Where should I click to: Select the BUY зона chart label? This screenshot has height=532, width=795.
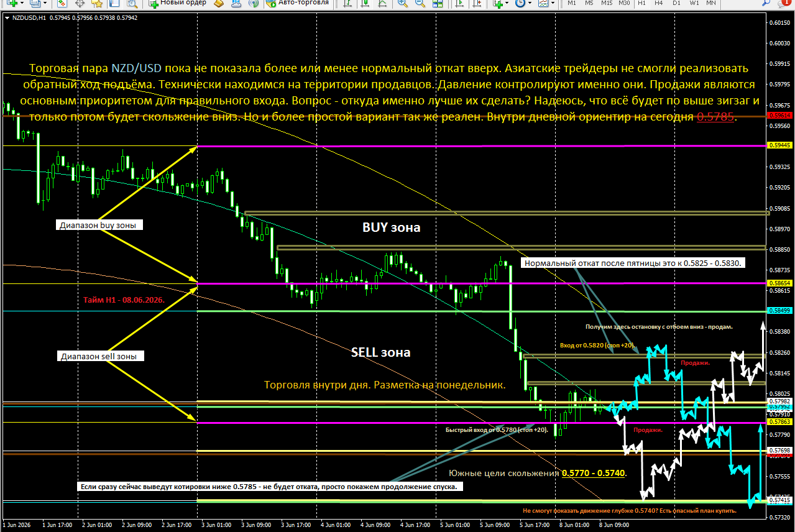391,227
